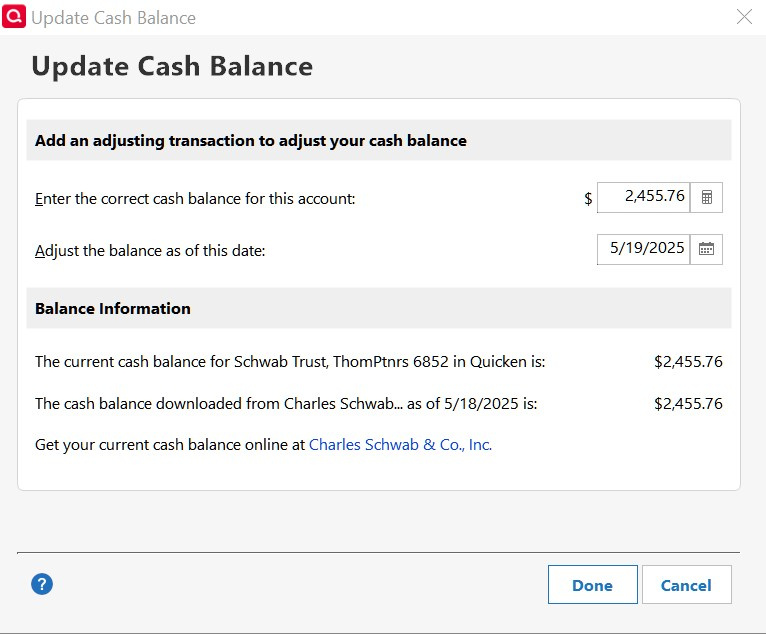
Task: Click the 'Adjust the balance as of this date' label
Action: coord(150,251)
